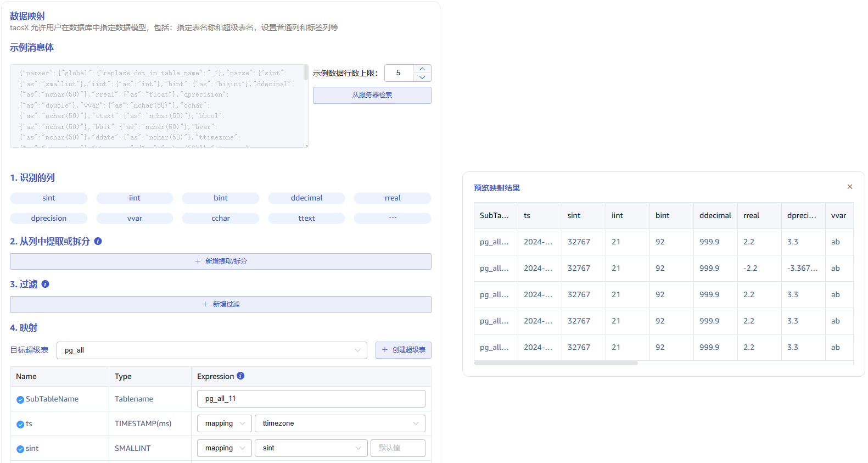Toggle the SubTableName row check icon
This screenshot has height=463, width=868.
click(x=20, y=400)
